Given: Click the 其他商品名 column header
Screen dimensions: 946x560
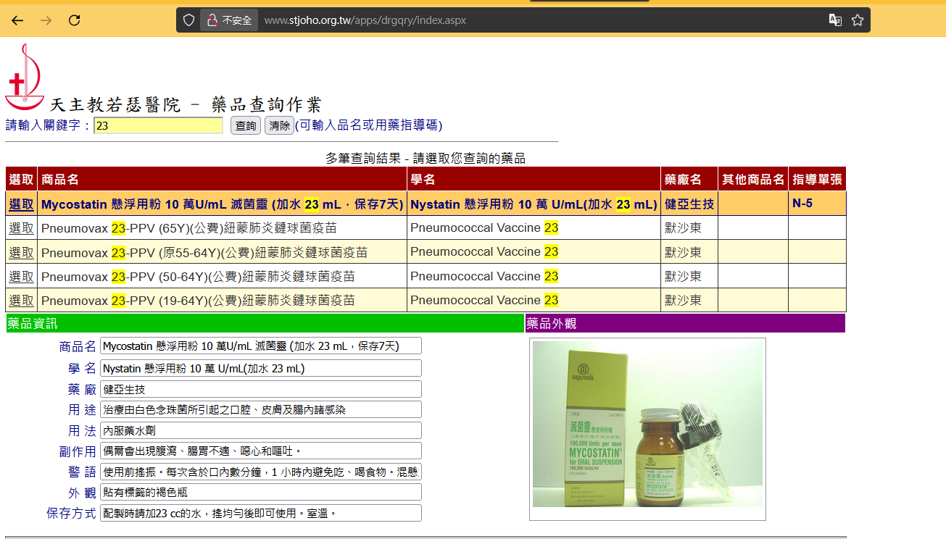Looking at the screenshot, I should (753, 179).
